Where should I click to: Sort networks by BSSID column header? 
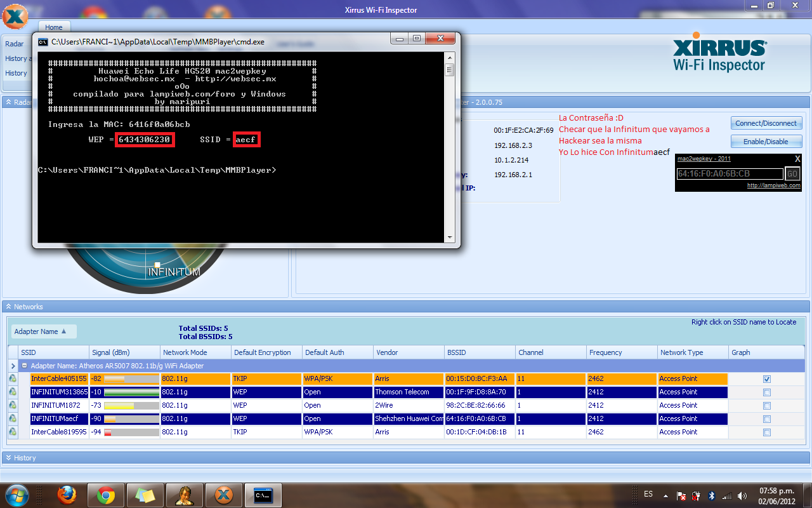click(x=480, y=352)
